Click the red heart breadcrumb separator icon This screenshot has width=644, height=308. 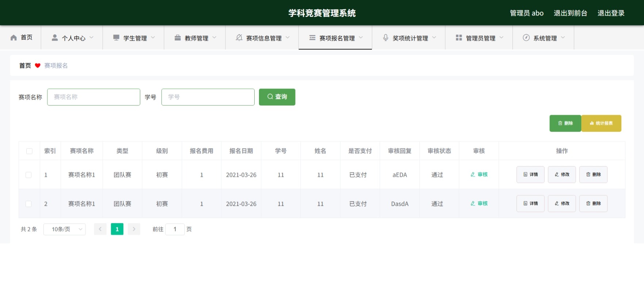(x=38, y=66)
